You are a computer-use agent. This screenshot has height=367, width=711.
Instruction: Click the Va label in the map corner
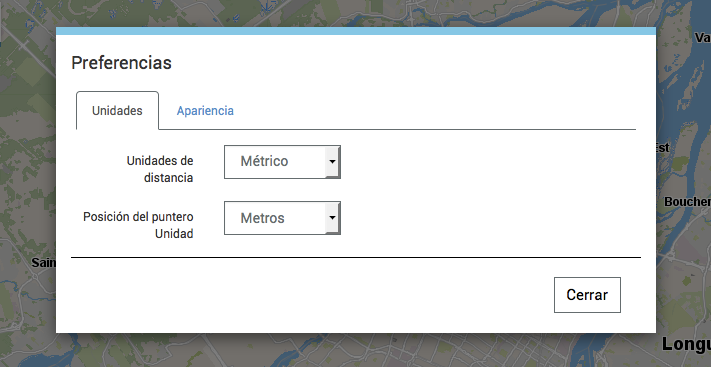click(703, 38)
